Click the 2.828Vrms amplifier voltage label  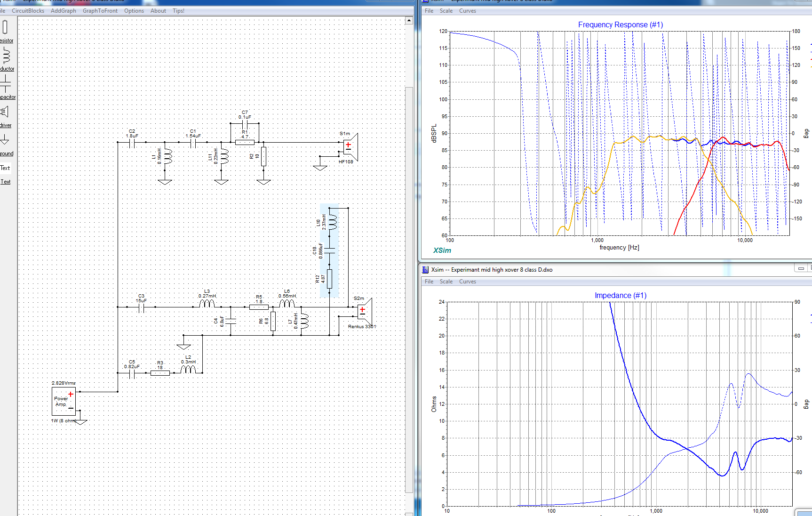coord(64,383)
